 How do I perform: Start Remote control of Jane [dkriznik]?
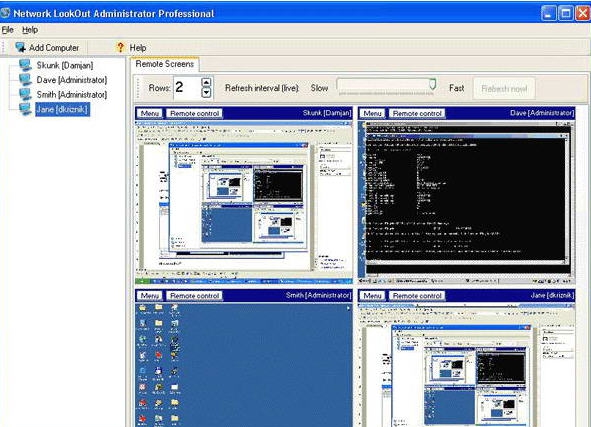pos(417,296)
